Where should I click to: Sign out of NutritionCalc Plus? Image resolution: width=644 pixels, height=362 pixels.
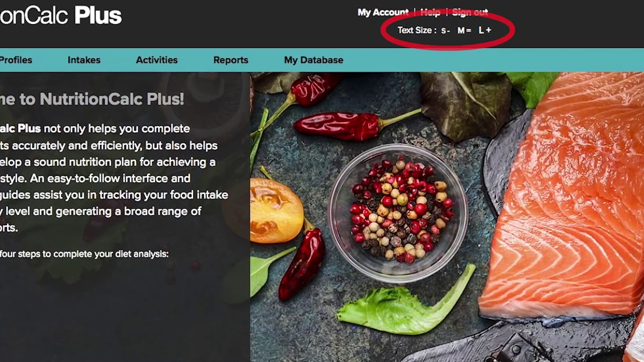tap(470, 12)
